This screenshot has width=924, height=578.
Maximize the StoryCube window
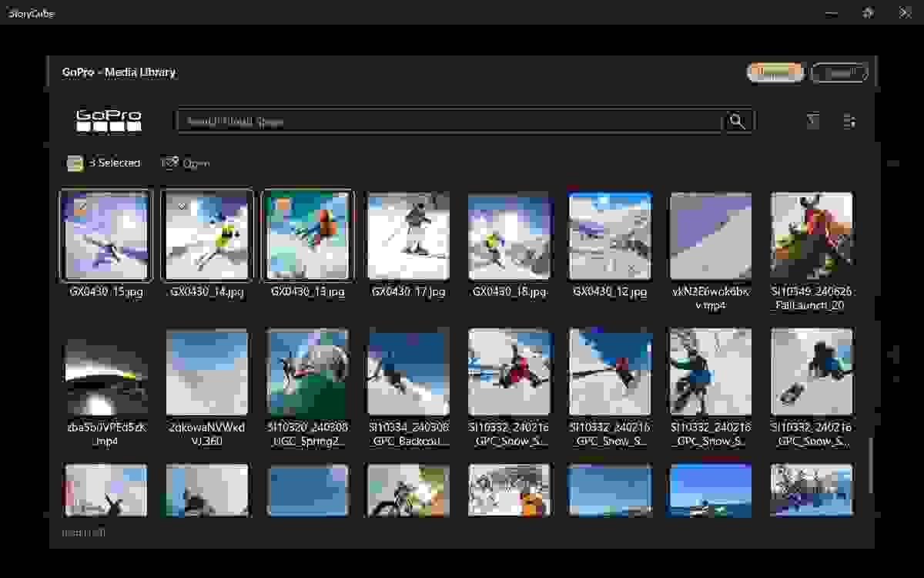[x=868, y=12]
